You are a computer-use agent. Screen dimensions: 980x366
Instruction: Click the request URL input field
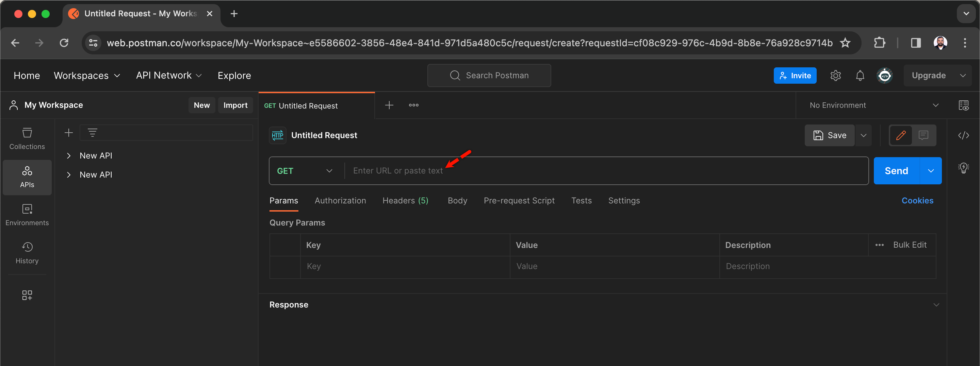(607, 171)
